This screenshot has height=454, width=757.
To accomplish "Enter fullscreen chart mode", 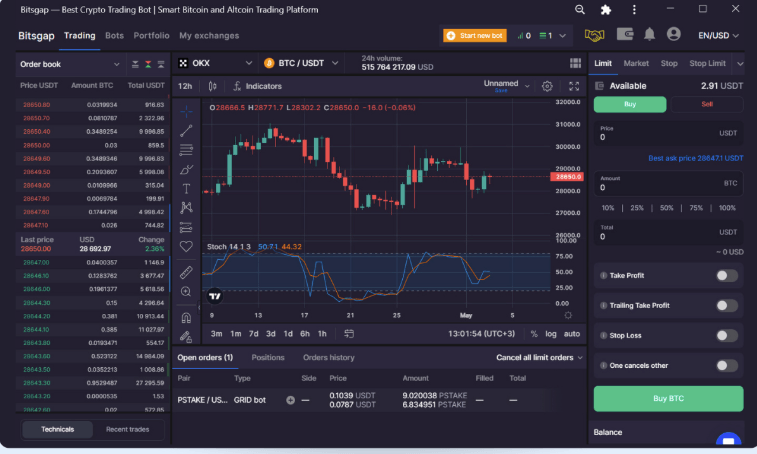I will pyautogui.click(x=574, y=86).
